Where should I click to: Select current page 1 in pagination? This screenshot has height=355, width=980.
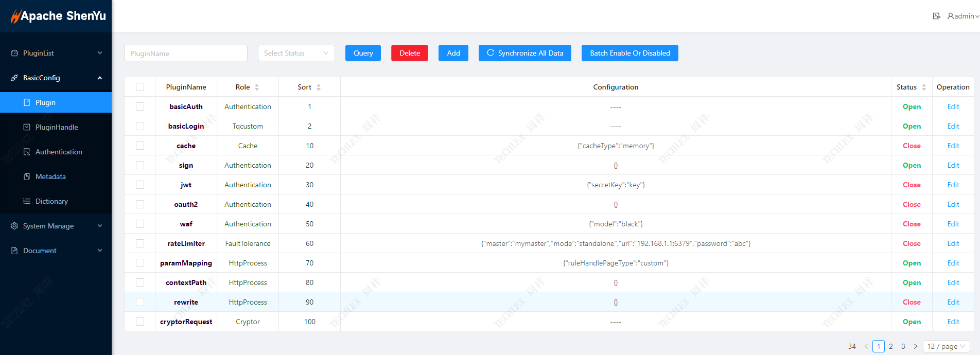click(x=879, y=346)
